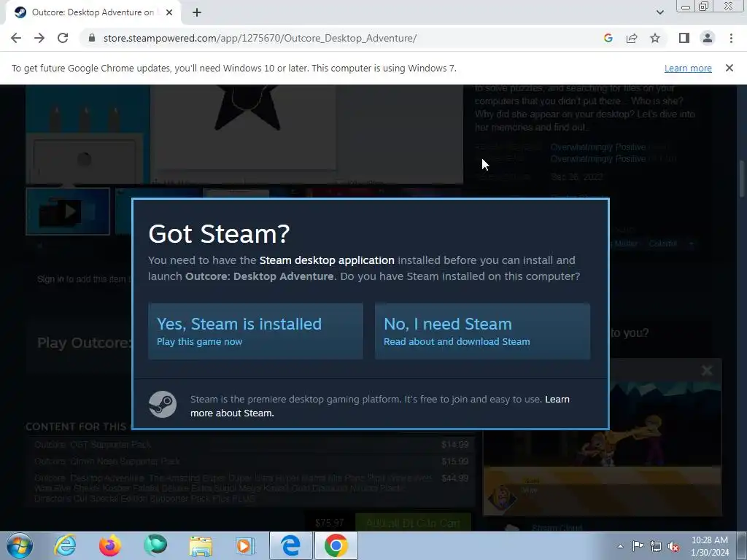Open the Windows Start menu
The image size is (747, 560).
(x=19, y=545)
